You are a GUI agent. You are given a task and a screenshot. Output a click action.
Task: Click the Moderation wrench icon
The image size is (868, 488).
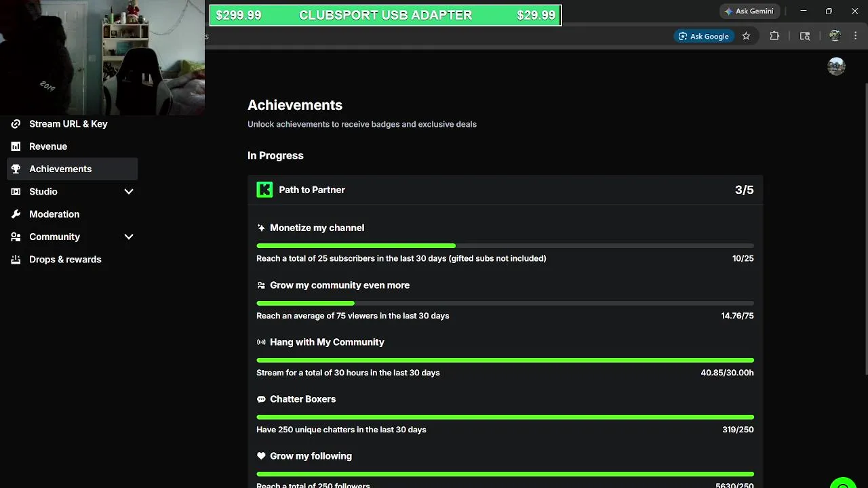tap(16, 214)
